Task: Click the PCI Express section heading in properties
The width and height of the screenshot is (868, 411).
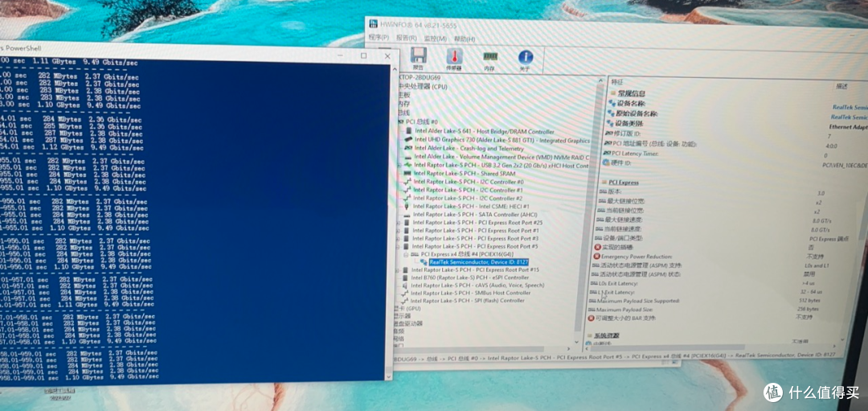Action: (624, 183)
